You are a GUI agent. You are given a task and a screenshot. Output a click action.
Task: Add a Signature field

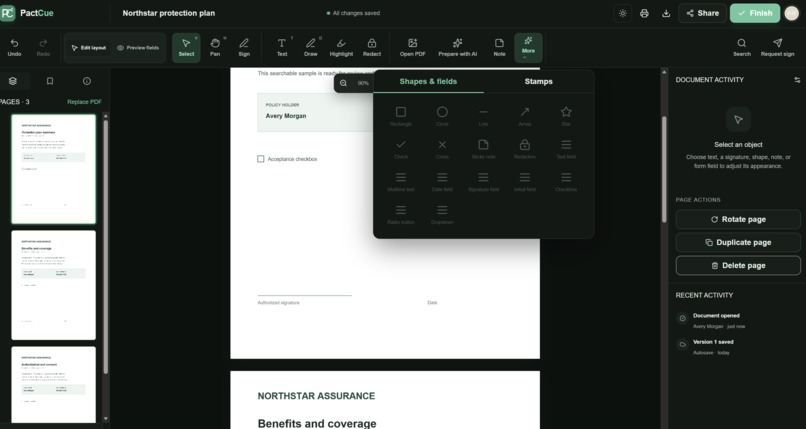pos(483,182)
